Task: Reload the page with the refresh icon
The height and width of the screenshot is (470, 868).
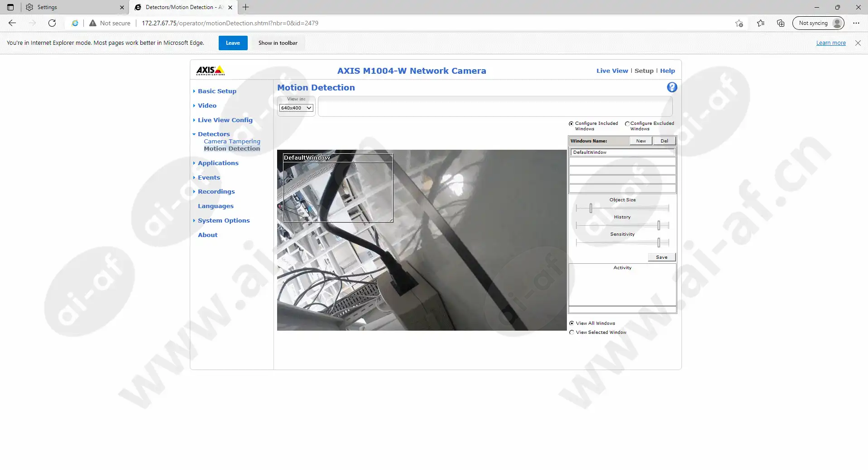Action: (52, 23)
